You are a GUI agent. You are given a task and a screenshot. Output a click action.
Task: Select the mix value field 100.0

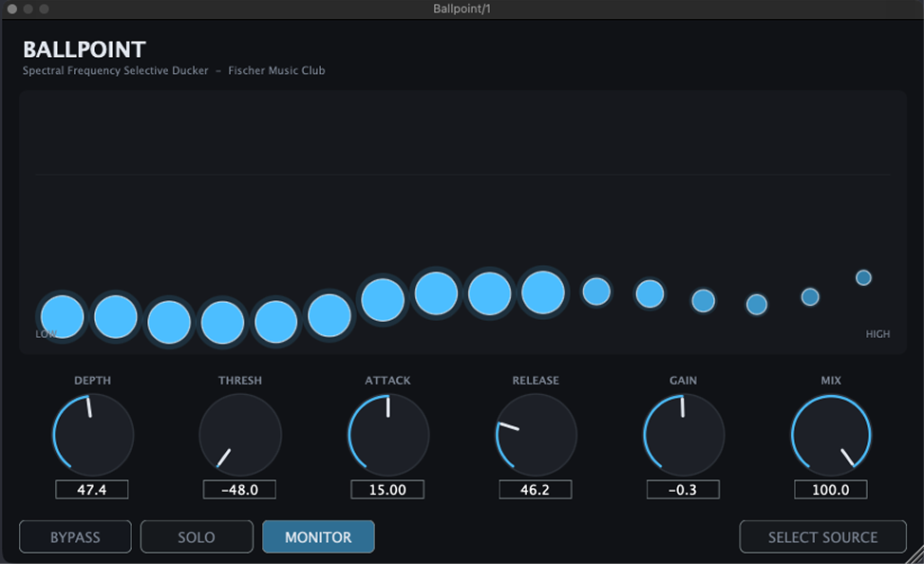[831, 490]
